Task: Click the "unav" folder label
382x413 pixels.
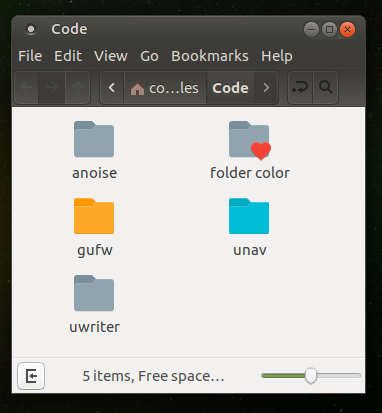Action: tap(250, 250)
